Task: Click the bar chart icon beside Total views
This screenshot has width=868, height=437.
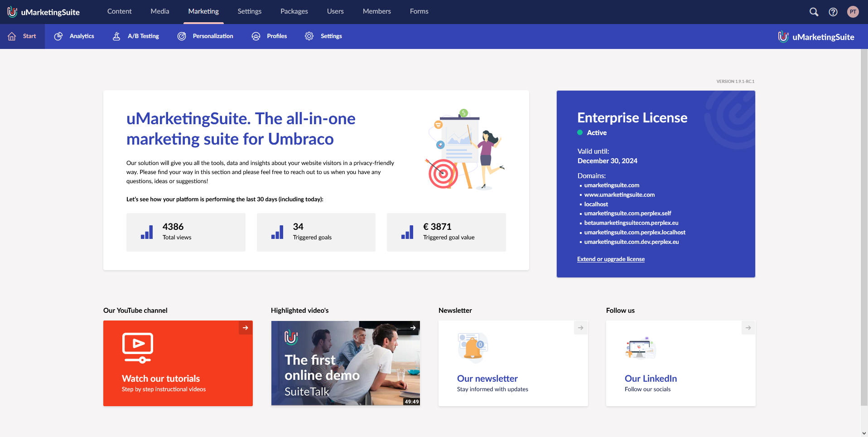Action: (147, 232)
